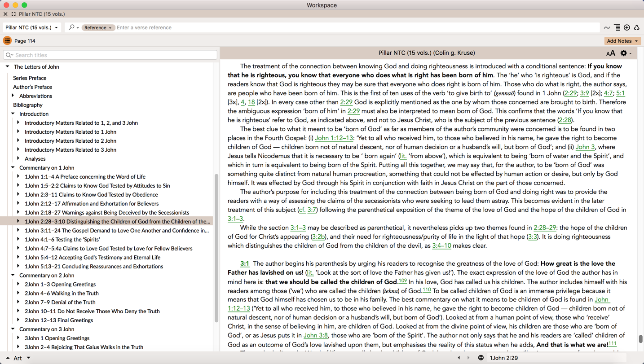Expand the Abbreviations entry
The width and height of the screenshot is (644, 364).
[x=13, y=96]
